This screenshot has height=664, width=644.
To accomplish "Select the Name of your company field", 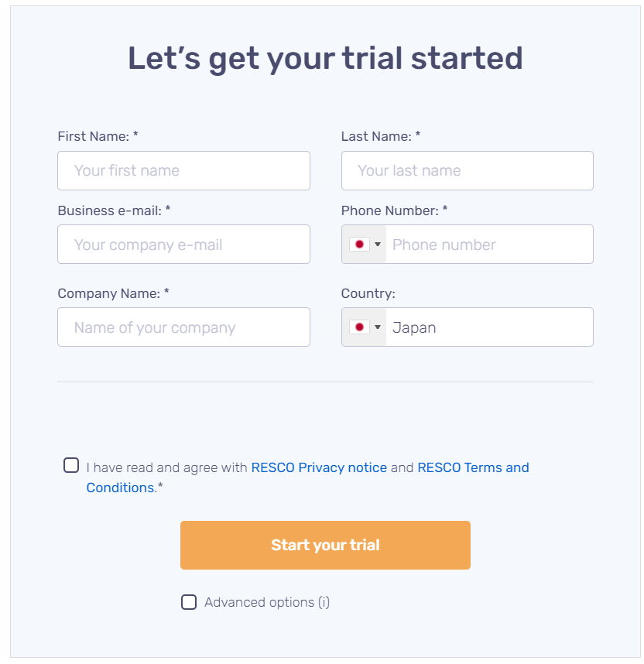I will click(183, 327).
